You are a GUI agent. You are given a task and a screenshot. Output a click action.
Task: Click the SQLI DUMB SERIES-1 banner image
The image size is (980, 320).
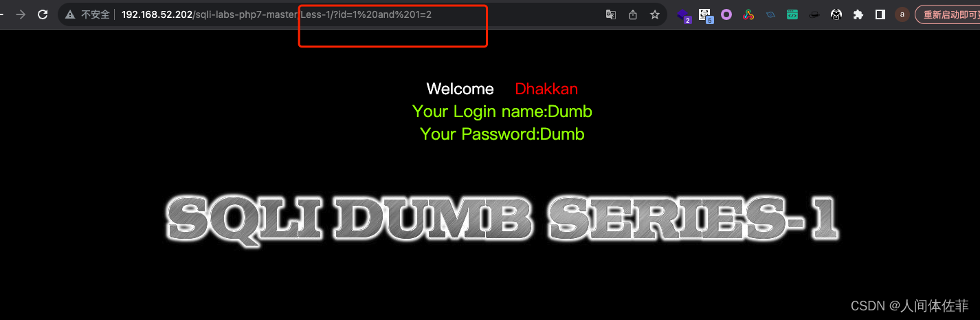pos(502,219)
